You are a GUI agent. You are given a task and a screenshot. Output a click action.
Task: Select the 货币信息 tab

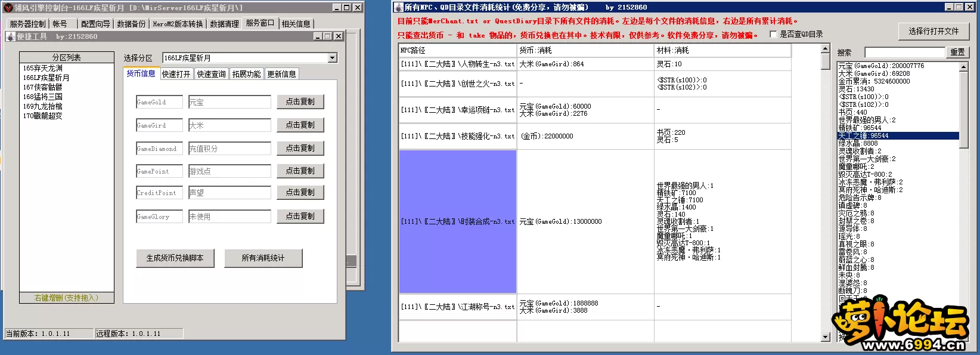click(x=141, y=73)
